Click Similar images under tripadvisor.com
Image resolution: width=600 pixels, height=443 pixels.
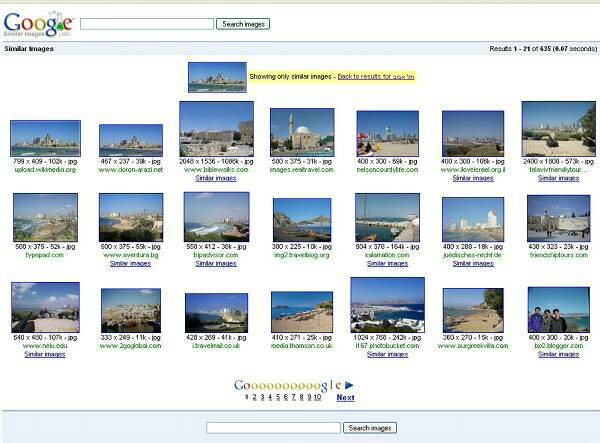pos(216,263)
